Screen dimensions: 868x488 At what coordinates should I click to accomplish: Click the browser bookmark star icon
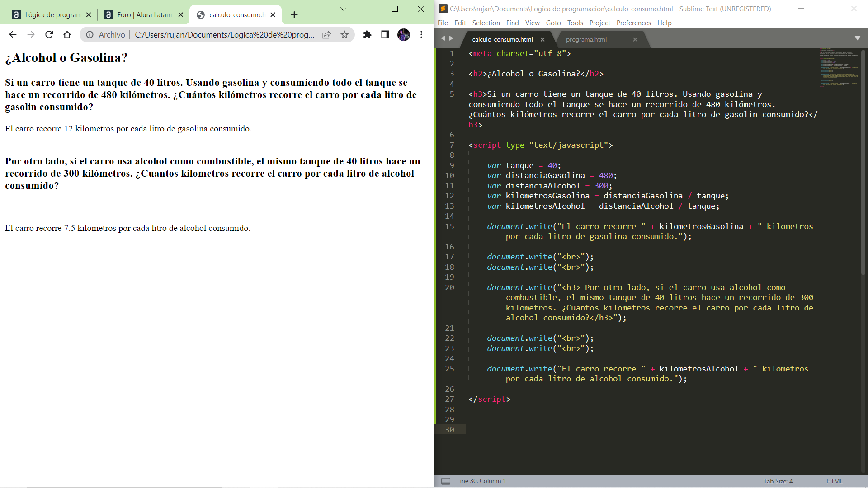(344, 34)
